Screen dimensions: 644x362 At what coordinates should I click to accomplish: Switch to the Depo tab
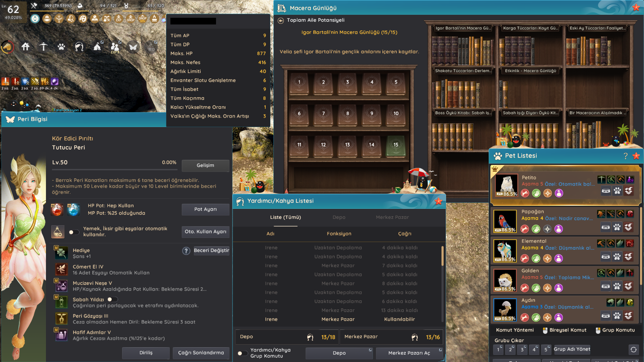[x=339, y=218]
